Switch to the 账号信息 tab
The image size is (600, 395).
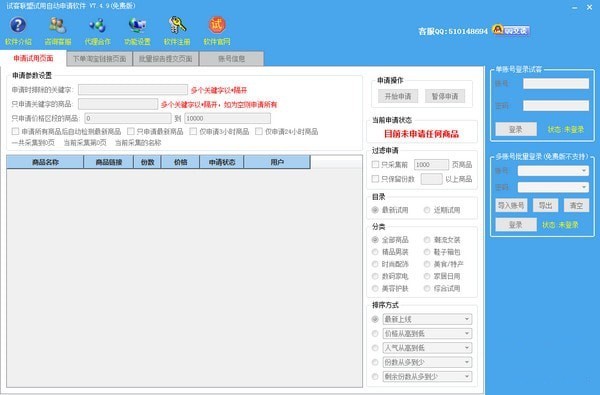[x=232, y=59]
